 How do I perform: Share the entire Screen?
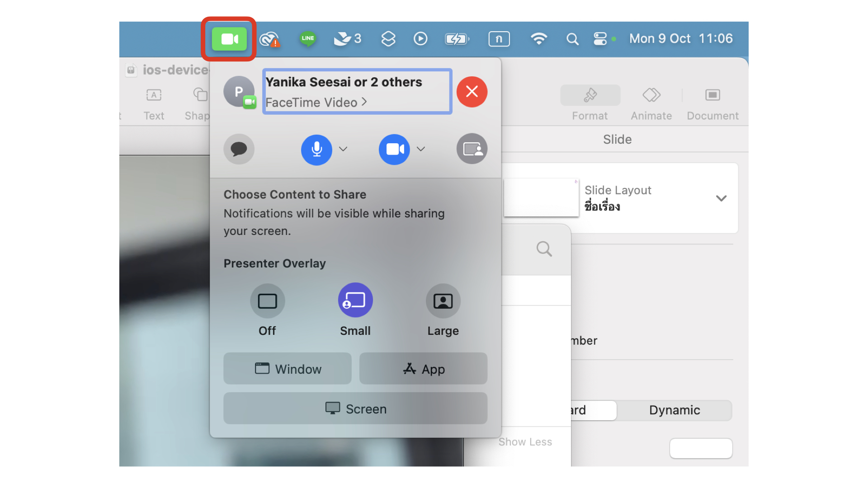[x=355, y=408]
